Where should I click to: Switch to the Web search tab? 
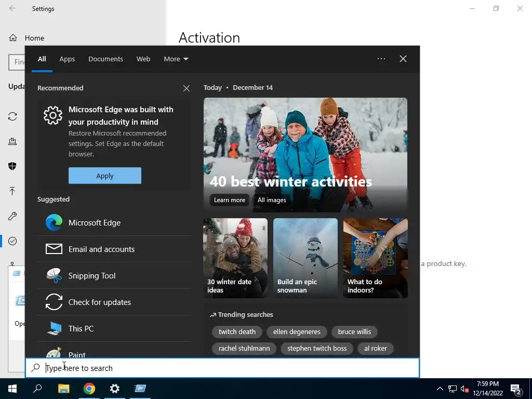[x=143, y=59]
